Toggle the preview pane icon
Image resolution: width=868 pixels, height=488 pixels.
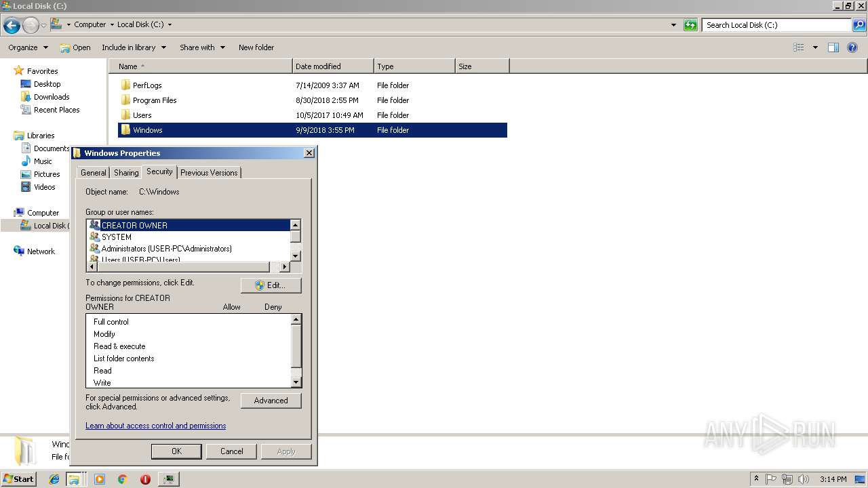833,47
